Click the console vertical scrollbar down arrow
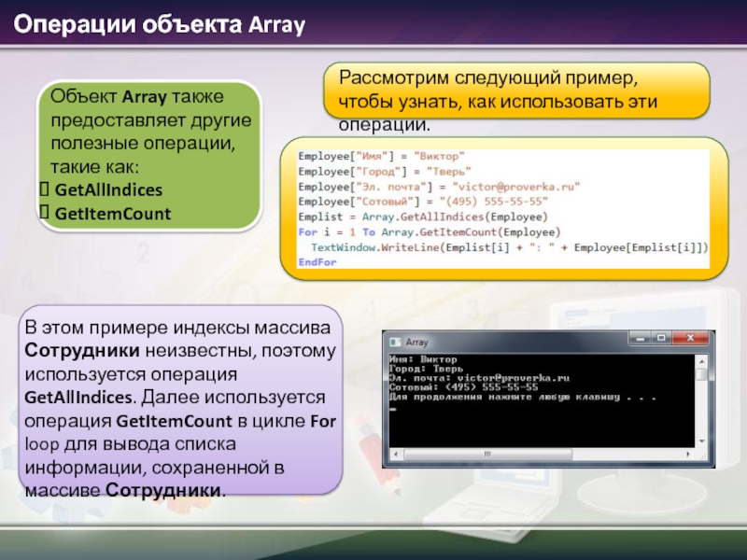Screen dimensions: 747x560 [x=701, y=441]
